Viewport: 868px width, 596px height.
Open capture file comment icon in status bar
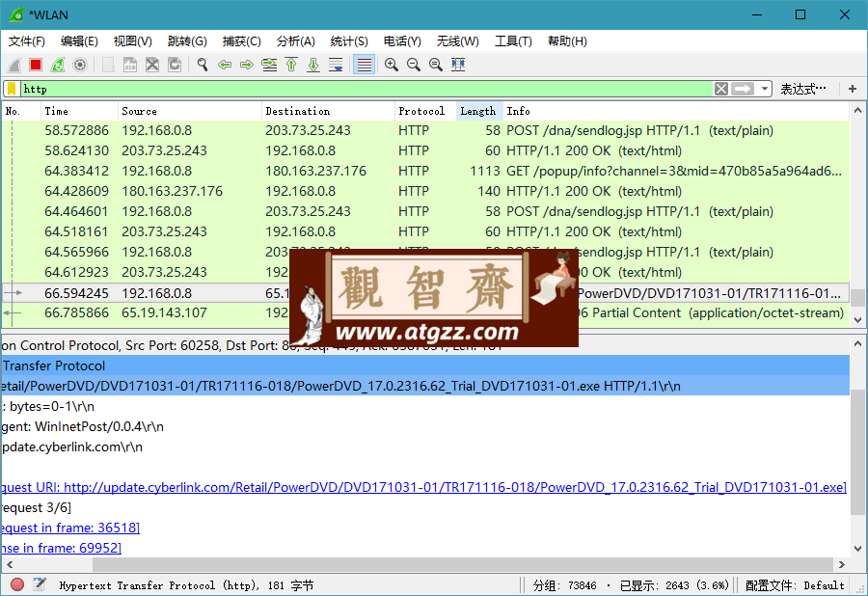point(40,584)
